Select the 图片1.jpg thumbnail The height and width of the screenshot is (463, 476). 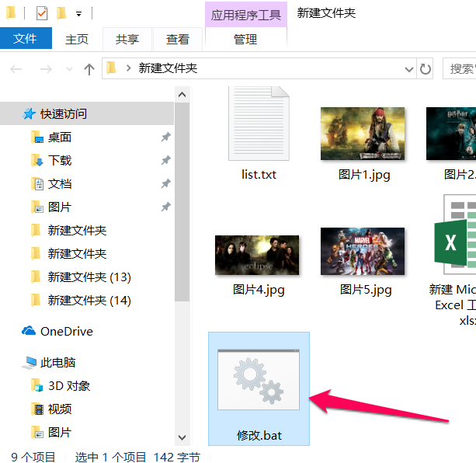363,134
